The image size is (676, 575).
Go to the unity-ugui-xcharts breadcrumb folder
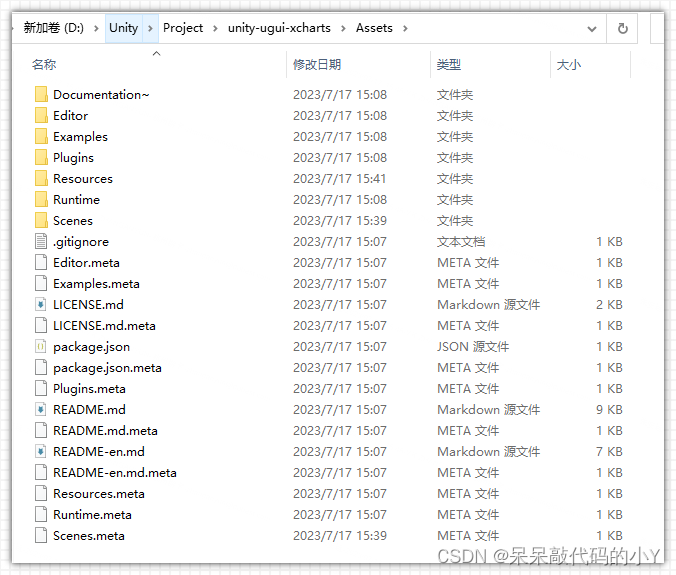[279, 28]
